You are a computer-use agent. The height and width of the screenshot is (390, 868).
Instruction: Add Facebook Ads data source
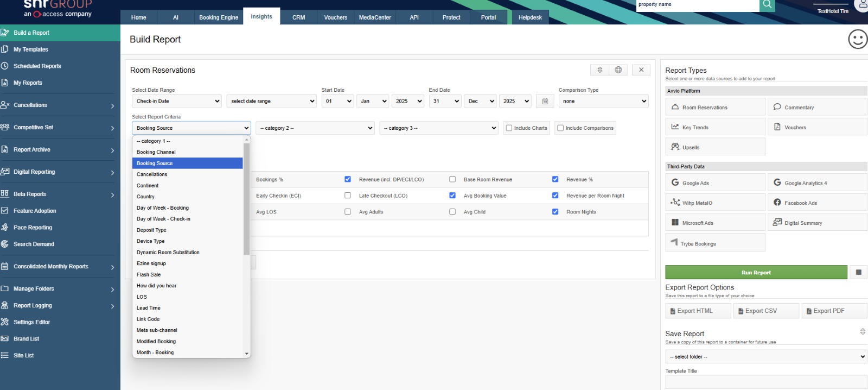[x=817, y=203]
